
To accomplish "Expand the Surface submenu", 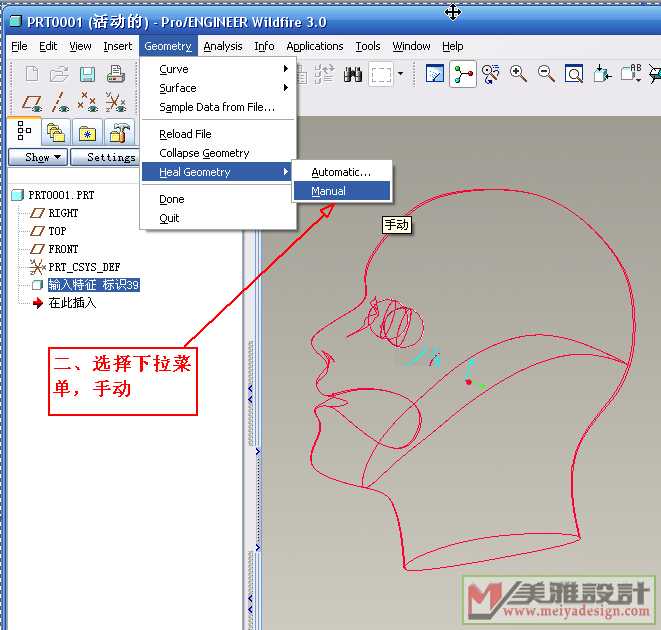I will point(218,88).
